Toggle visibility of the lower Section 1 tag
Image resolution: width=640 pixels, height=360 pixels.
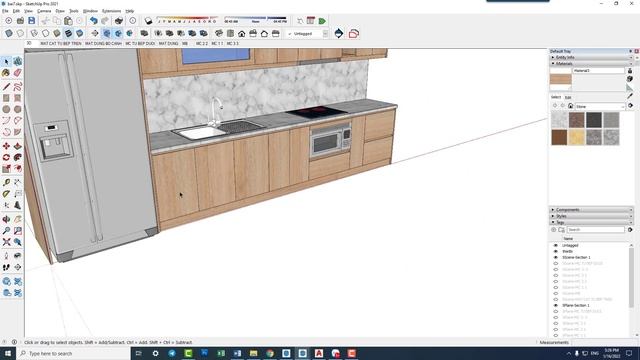click(556, 305)
